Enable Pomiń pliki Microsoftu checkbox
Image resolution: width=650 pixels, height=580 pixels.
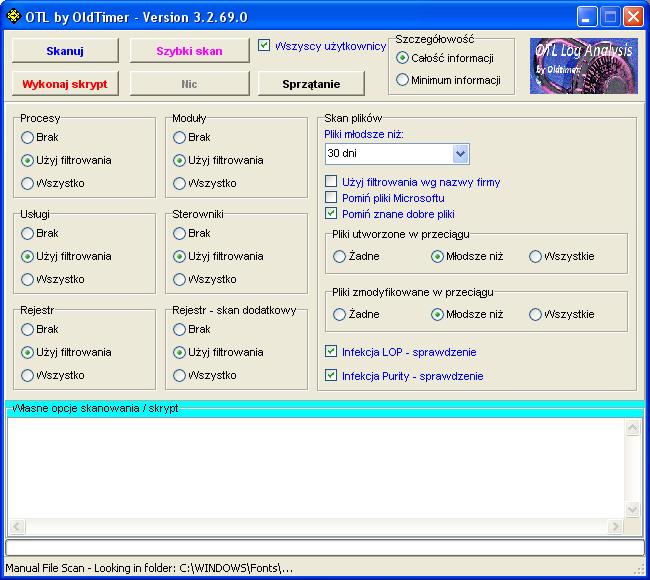[331, 197]
